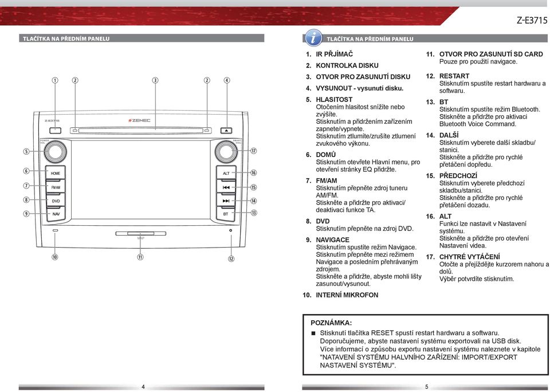The width and height of the screenshot is (550, 392).
Task: Click the 'Z-E3715' model title
Action: pos(532,21)
